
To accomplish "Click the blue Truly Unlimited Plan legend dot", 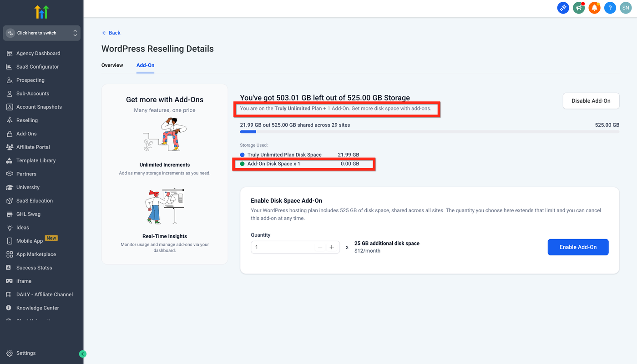I will [243, 155].
